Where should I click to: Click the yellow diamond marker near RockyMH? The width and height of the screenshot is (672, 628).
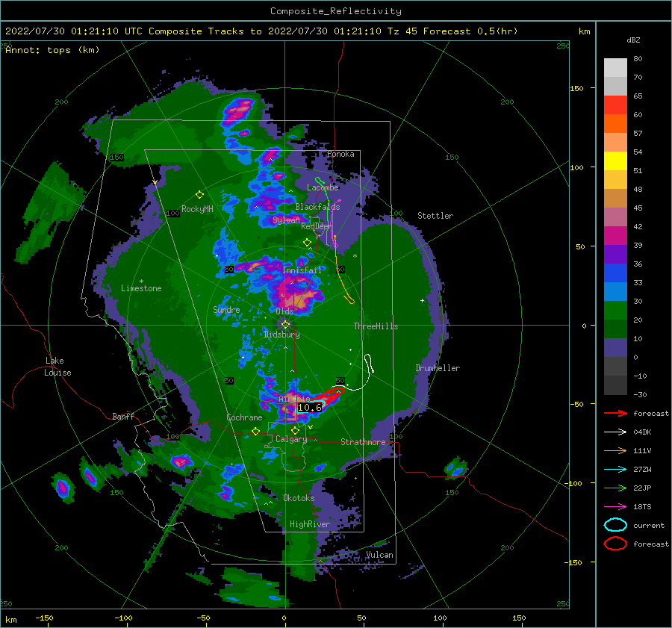[199, 195]
